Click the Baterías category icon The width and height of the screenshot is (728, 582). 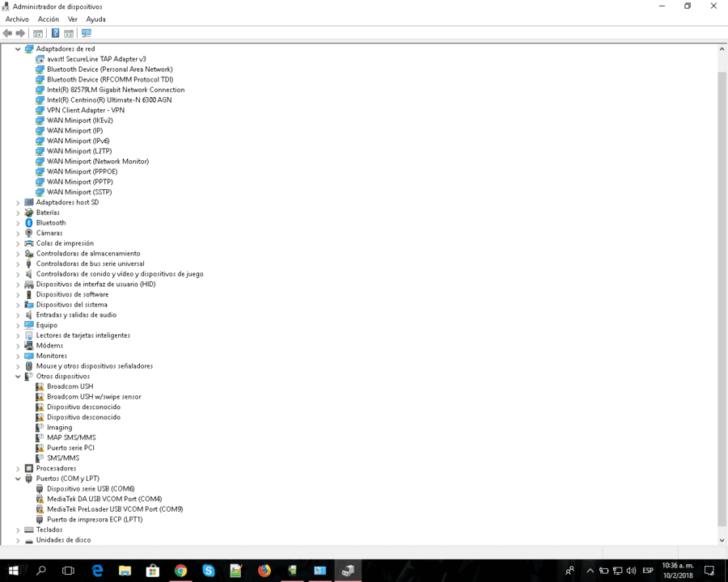(29, 213)
